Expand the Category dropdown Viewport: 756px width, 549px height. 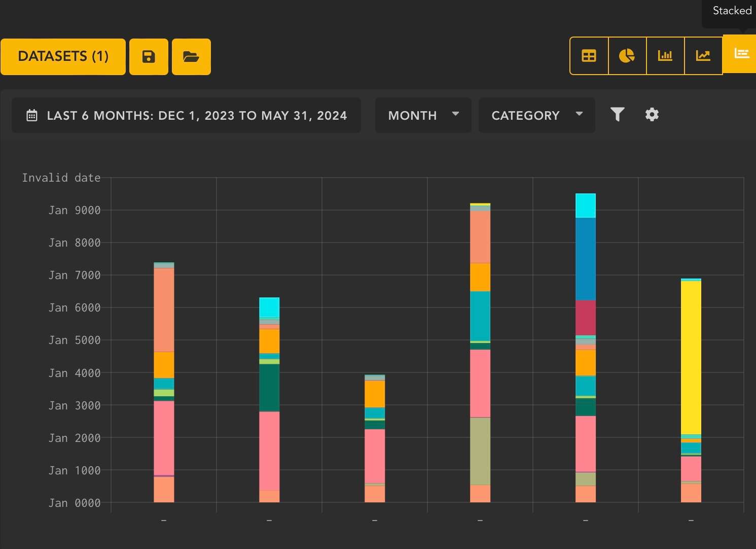coord(537,115)
